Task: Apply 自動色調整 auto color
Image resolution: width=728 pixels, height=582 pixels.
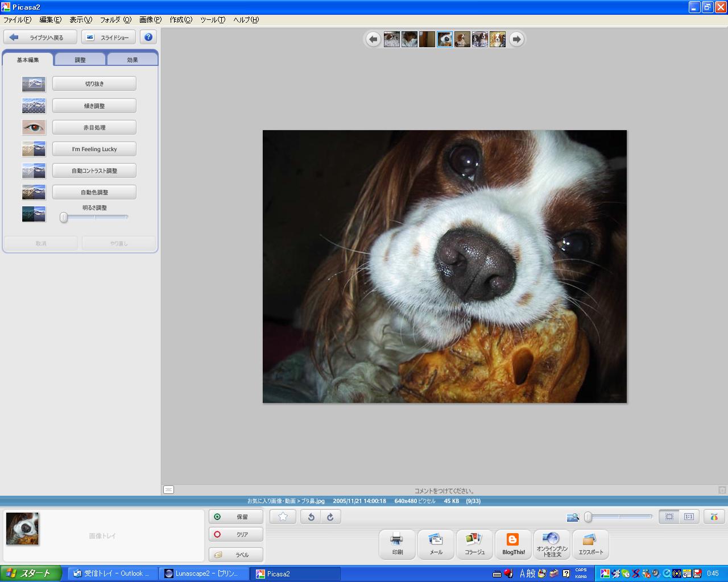Action: point(94,192)
